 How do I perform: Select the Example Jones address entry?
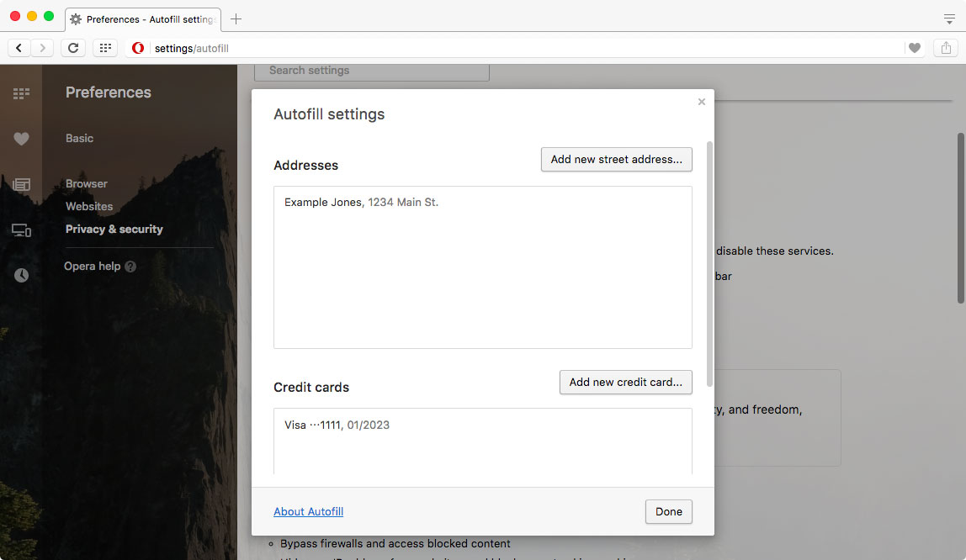click(x=362, y=203)
